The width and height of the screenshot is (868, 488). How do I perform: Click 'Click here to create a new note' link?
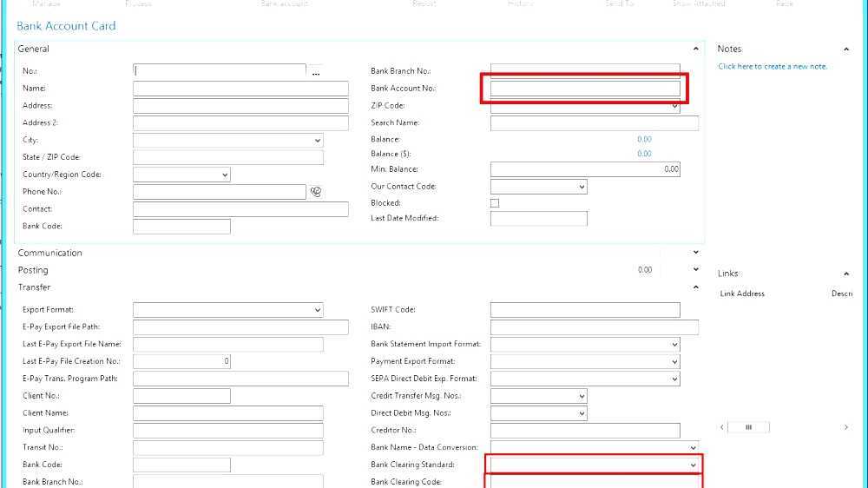pyautogui.click(x=773, y=66)
